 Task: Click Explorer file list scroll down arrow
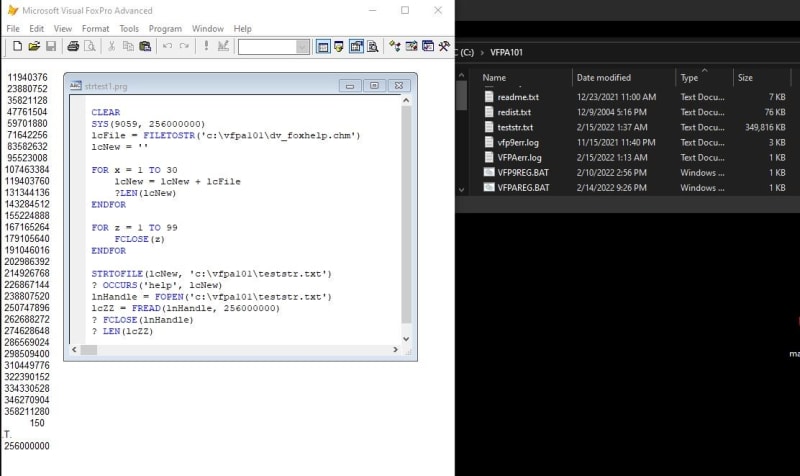coord(461,190)
